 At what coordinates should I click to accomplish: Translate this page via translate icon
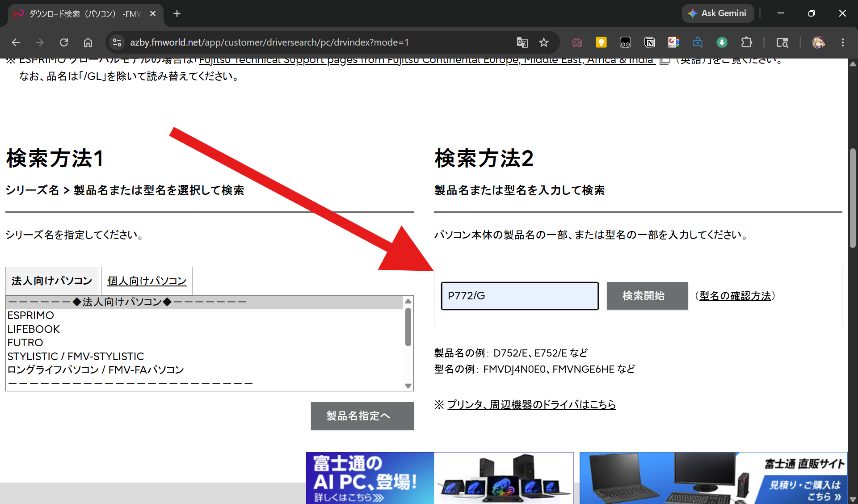point(522,42)
